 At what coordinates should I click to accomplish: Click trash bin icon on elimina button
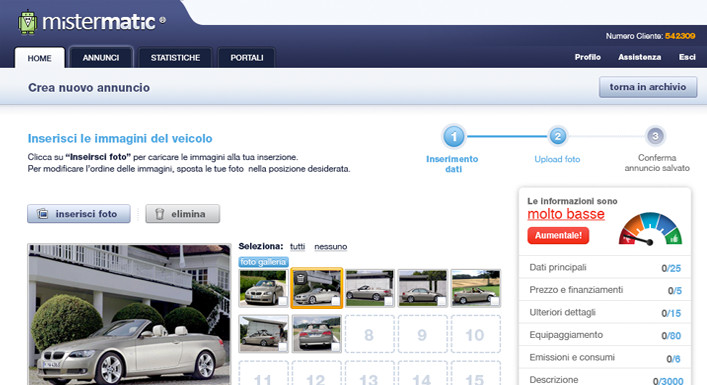click(159, 214)
